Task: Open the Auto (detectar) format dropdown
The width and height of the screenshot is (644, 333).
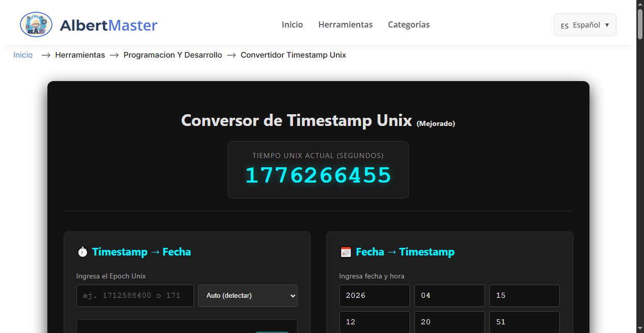Action: click(x=248, y=295)
